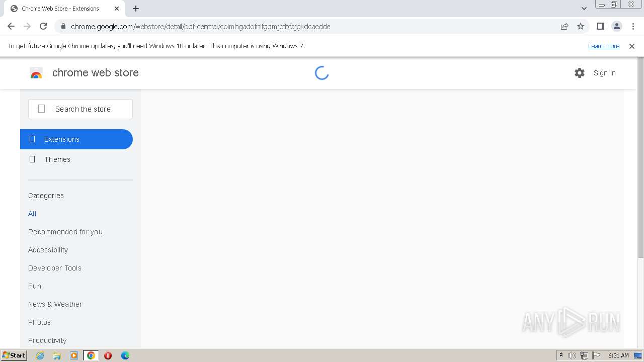The image size is (644, 362).
Task: Open the Chrome profile avatar
Action: pos(616,26)
